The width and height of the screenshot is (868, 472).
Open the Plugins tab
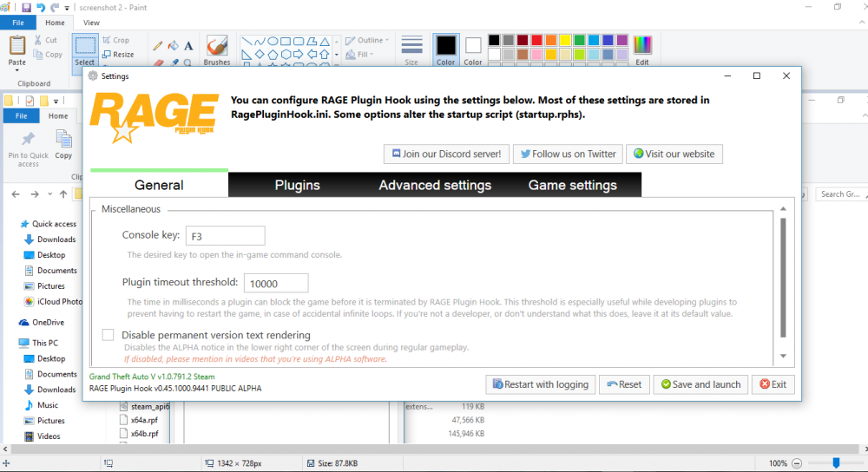point(297,185)
